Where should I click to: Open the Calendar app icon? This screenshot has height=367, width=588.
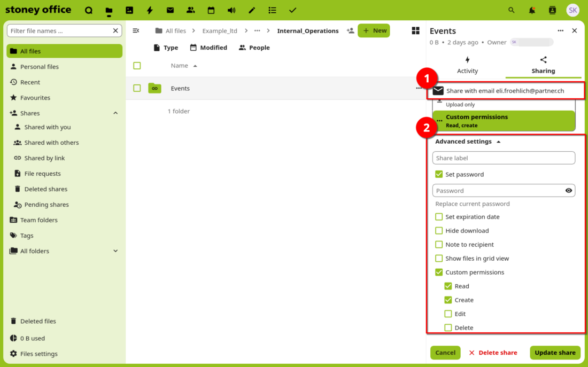pyautogui.click(x=211, y=10)
